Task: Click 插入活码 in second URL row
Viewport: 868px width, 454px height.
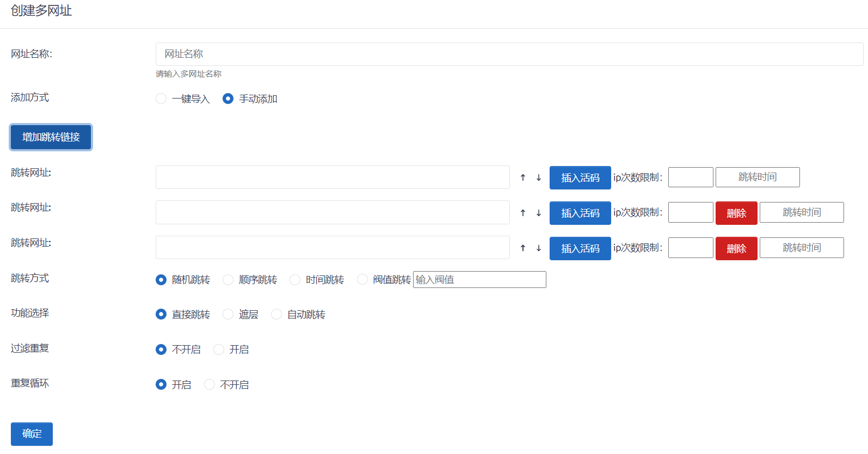Action: (x=580, y=213)
